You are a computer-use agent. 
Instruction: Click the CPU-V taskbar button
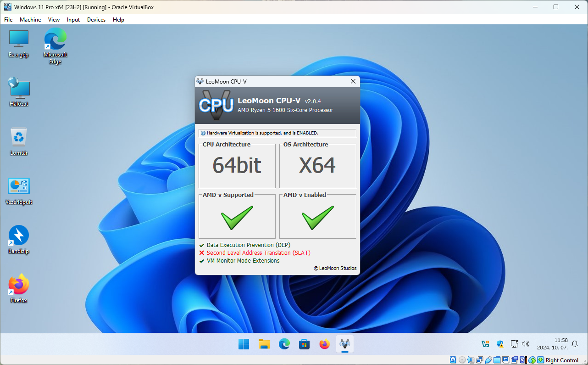345,344
